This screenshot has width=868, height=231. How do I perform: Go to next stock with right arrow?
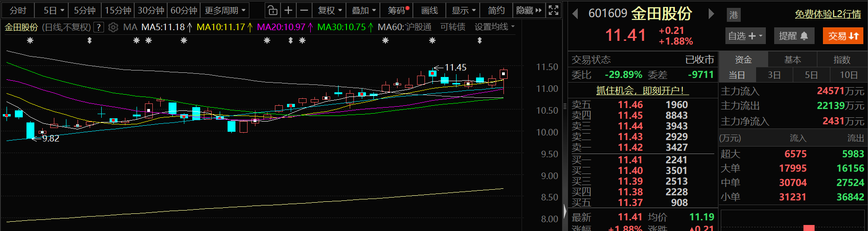pyautogui.click(x=711, y=14)
